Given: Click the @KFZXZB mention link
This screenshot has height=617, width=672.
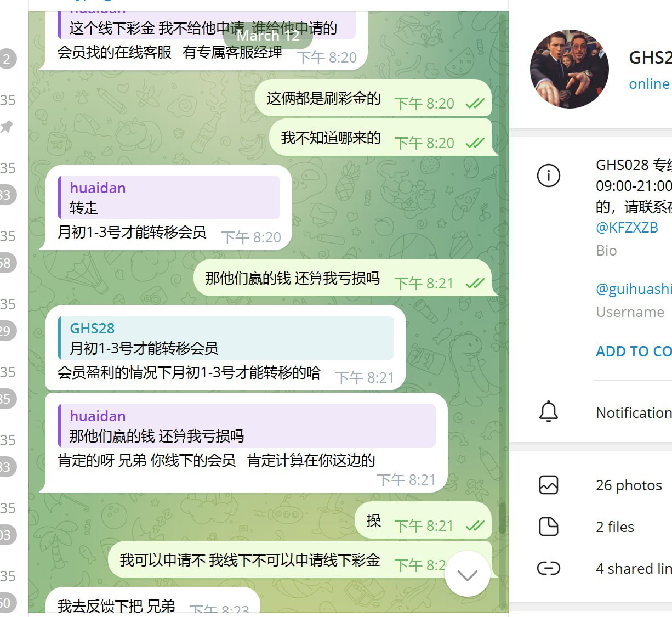Looking at the screenshot, I should [627, 228].
